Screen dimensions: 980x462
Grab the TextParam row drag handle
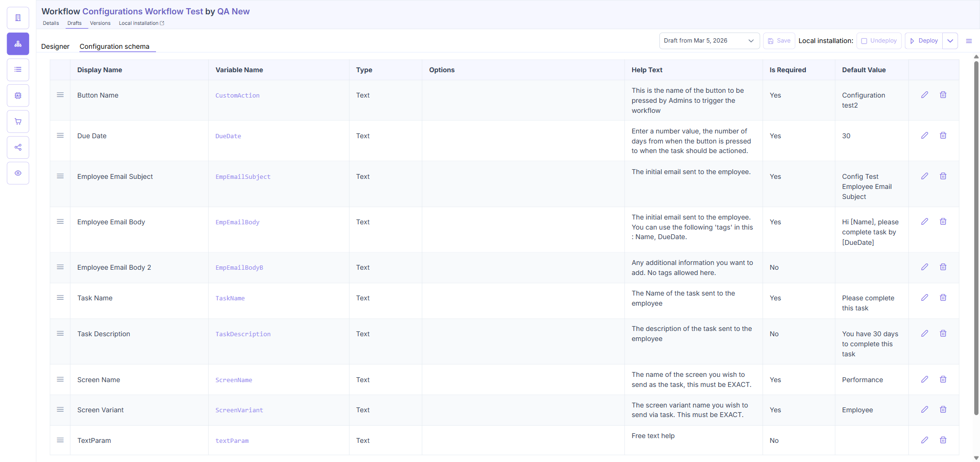(x=60, y=440)
